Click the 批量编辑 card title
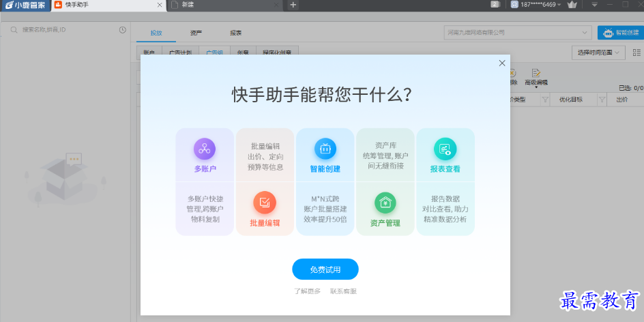 [x=265, y=223]
